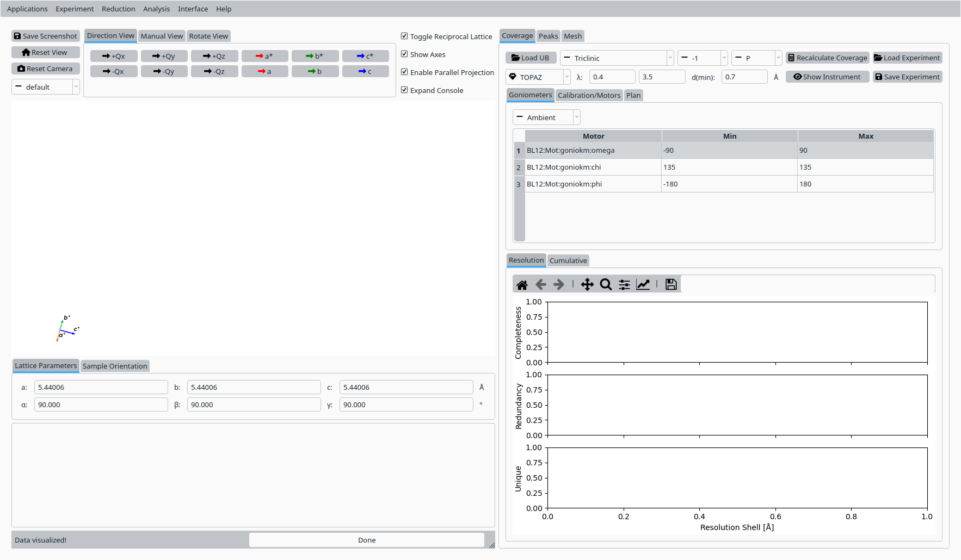Uncheck Show Axes option

pos(404,54)
